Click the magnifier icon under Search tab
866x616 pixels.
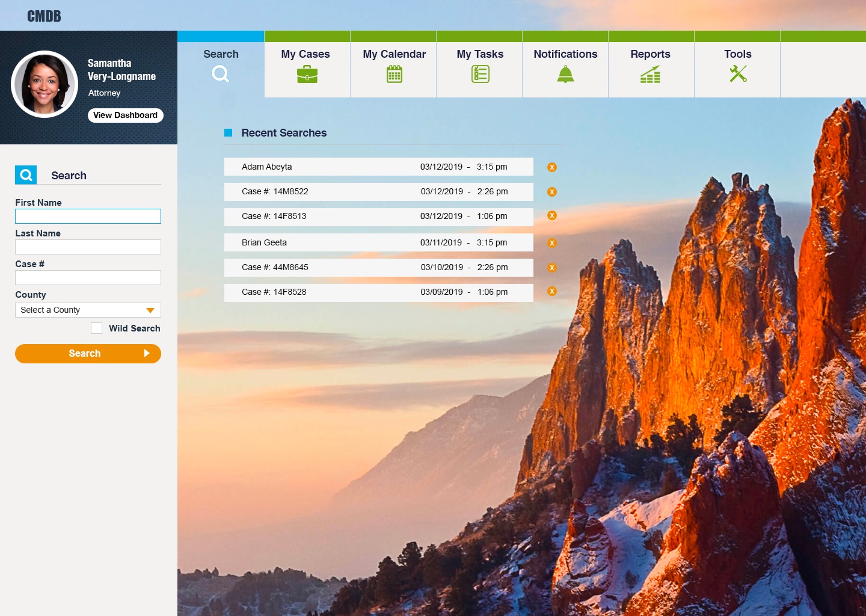[221, 74]
